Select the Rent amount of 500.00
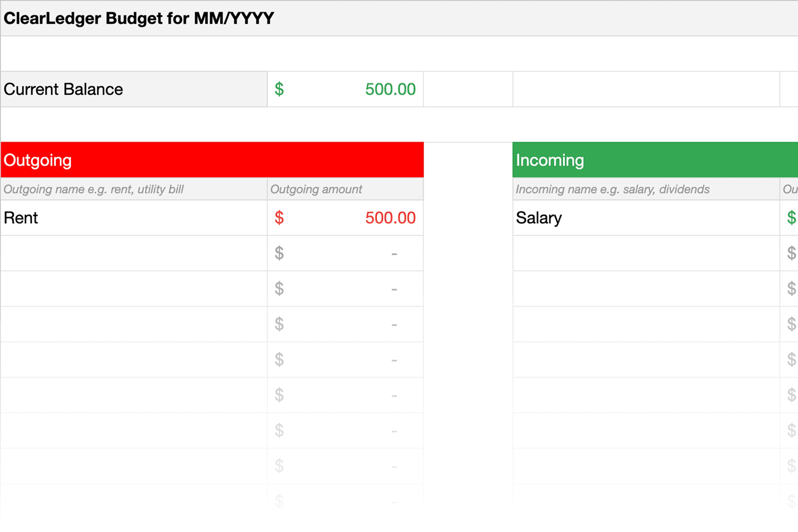This screenshot has height=532, width=798. coord(346,218)
